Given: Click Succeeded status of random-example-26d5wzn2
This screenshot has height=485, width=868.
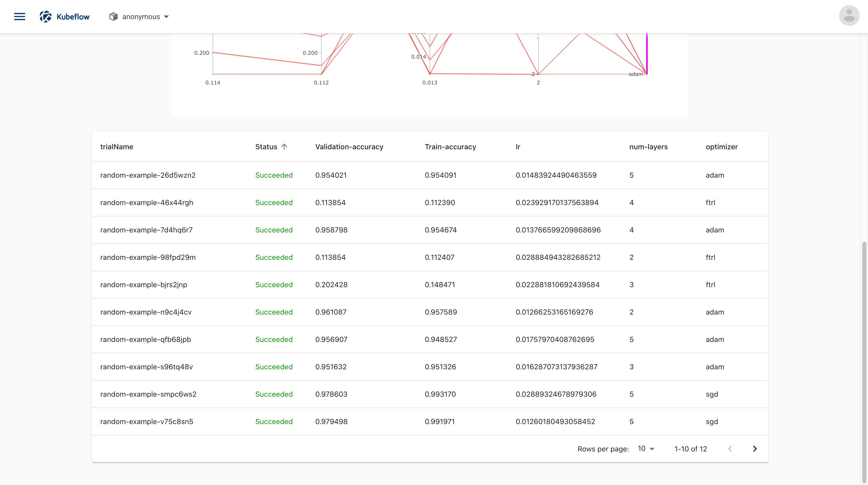Looking at the screenshot, I should (x=274, y=175).
